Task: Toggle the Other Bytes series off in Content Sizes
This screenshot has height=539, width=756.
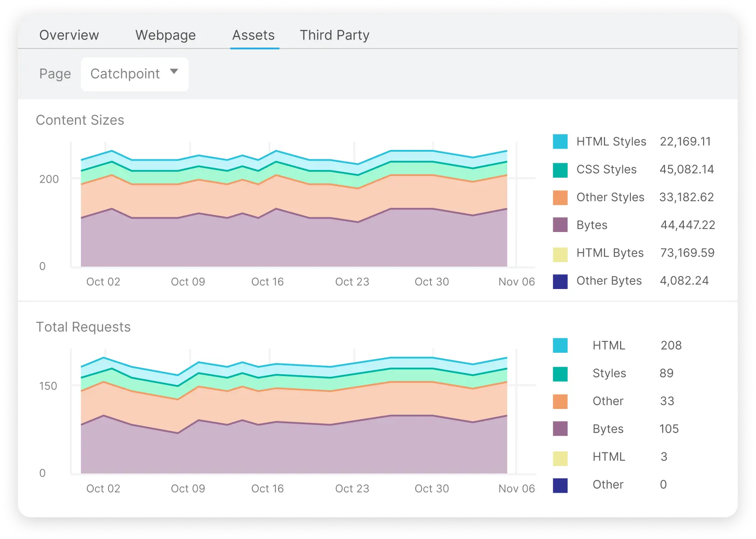Action: point(560,280)
